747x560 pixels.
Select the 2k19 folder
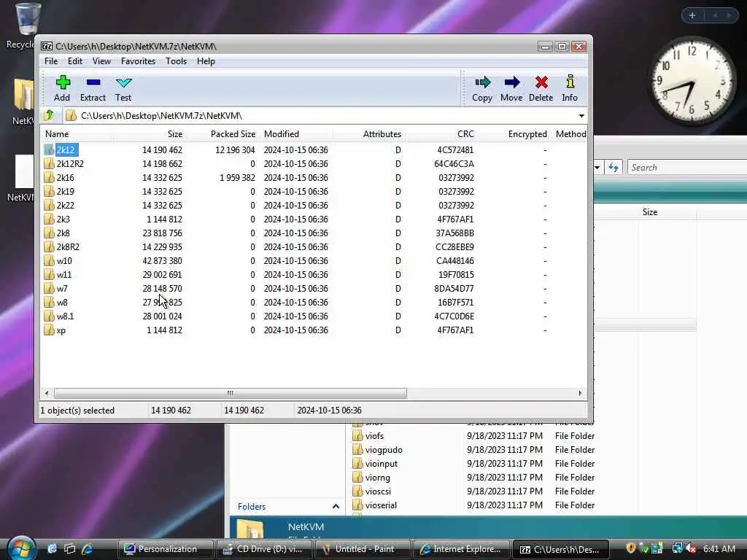pyautogui.click(x=65, y=192)
